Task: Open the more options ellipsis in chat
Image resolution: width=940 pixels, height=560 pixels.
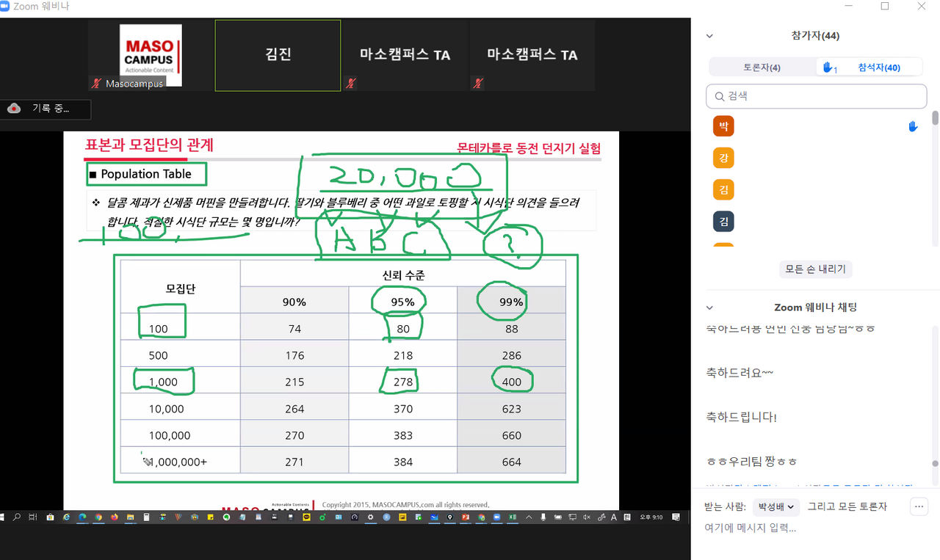Action: (919, 506)
